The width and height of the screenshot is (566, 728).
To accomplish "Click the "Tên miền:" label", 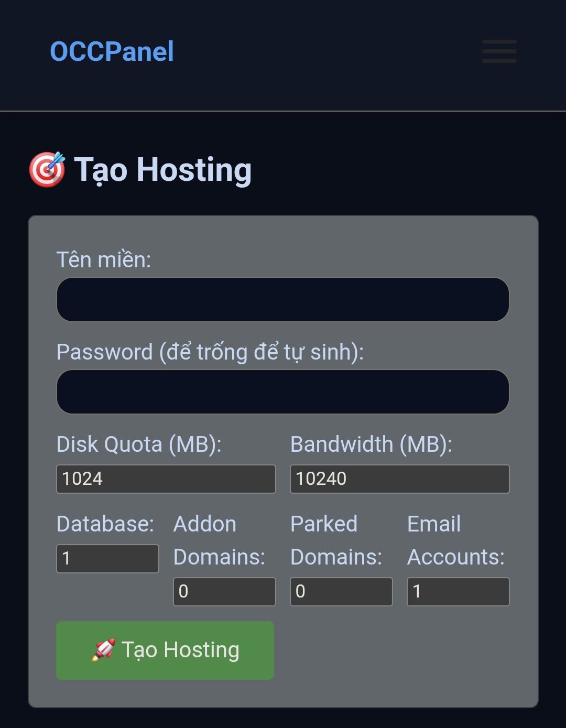I will click(104, 259).
